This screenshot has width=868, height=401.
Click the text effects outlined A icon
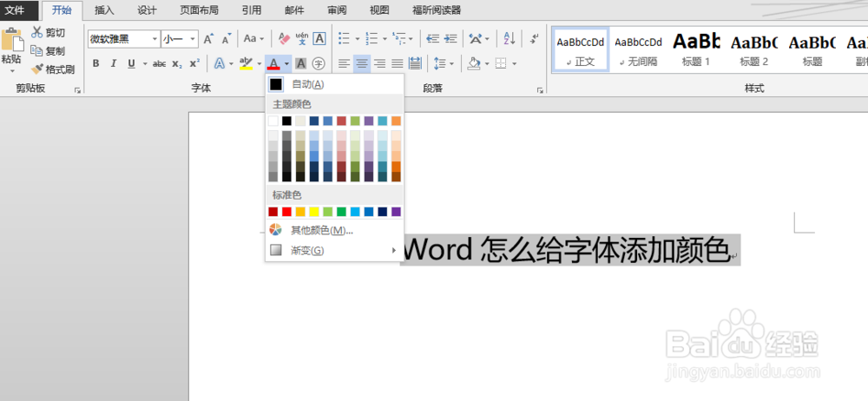220,63
